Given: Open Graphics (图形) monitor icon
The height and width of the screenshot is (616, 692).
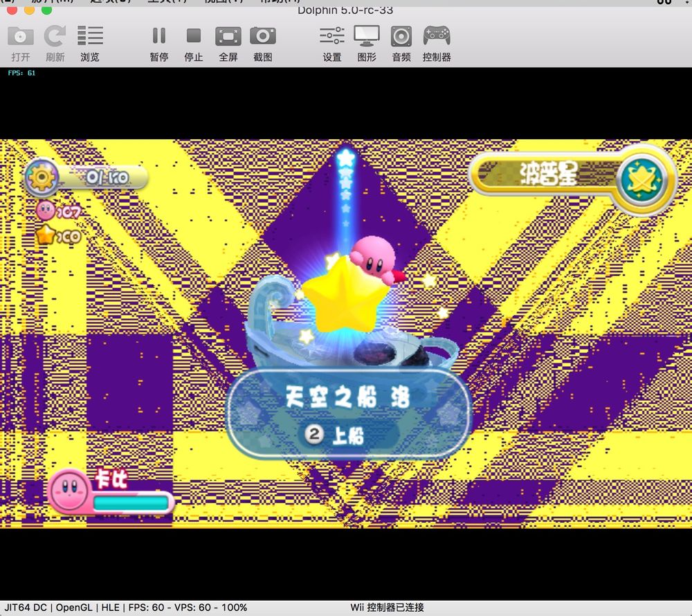Looking at the screenshot, I should [x=367, y=36].
